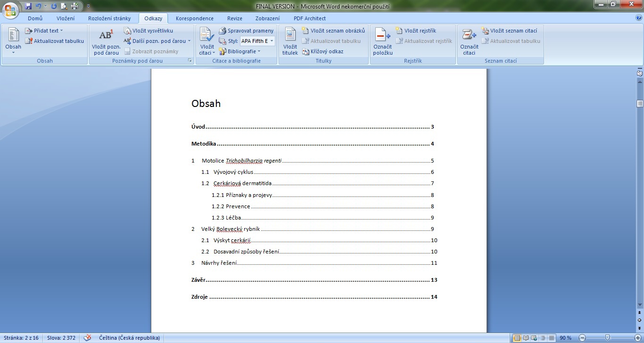The image size is (644, 343).
Task: Switch to the Revize tab
Action: pyautogui.click(x=235, y=18)
